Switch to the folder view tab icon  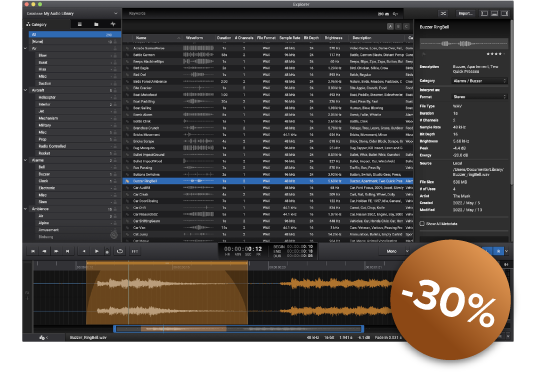point(96,24)
